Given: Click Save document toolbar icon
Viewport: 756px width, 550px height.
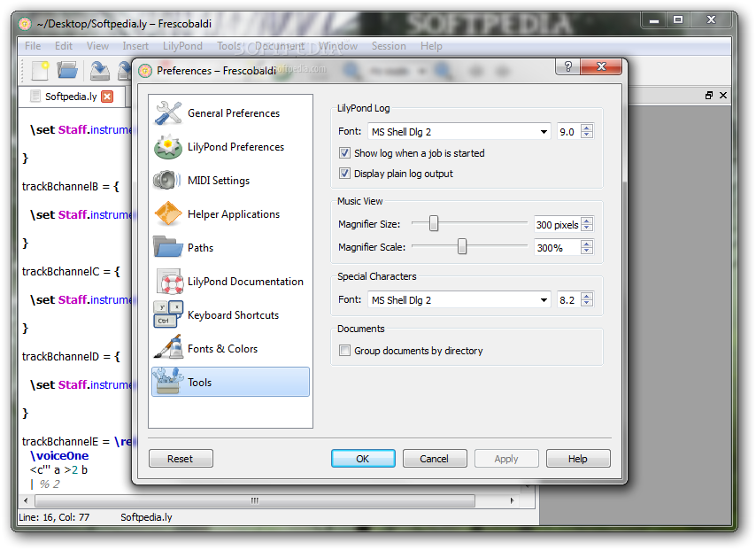Looking at the screenshot, I should click(100, 71).
